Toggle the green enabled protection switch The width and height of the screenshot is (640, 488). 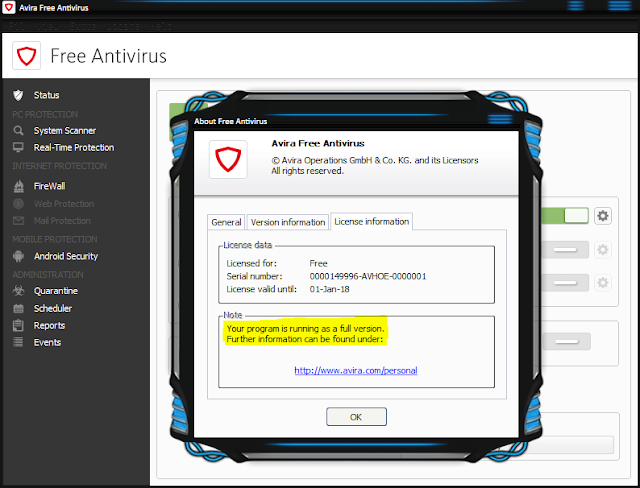[x=565, y=215]
